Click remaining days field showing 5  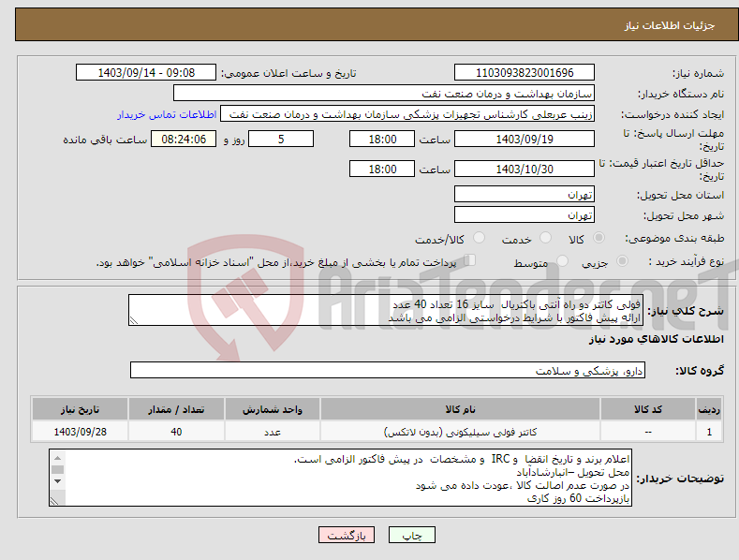click(281, 139)
